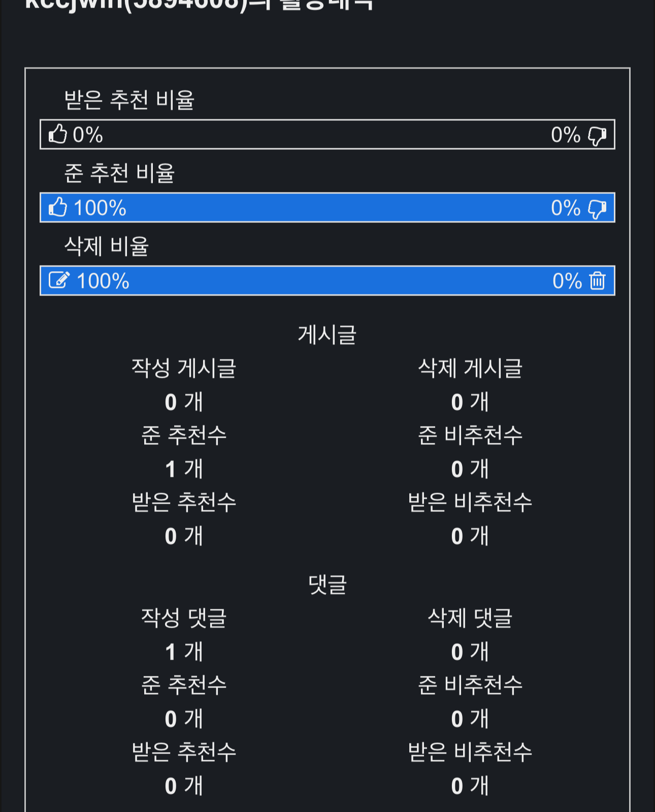The height and width of the screenshot is (812, 655).
Task: Click the 삭제 댓글 label
Action: 470,618
